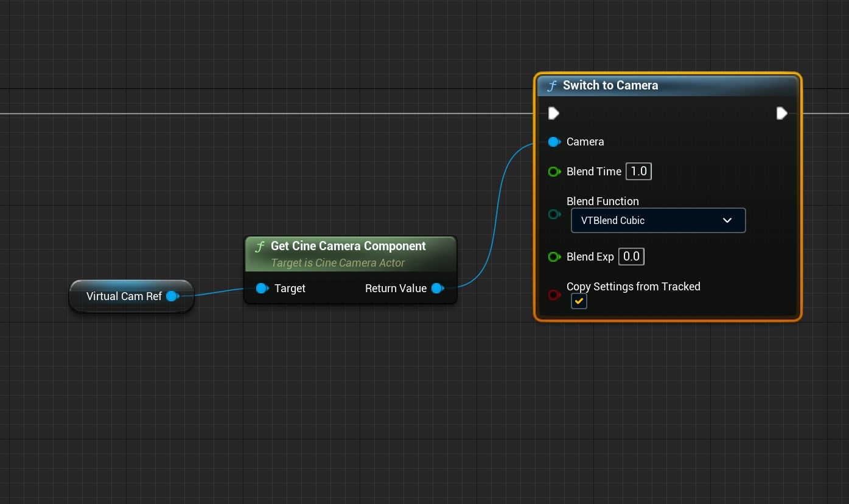Click the Target input pin on Get Cine Camera
This screenshot has height=504, width=849.
click(x=262, y=289)
